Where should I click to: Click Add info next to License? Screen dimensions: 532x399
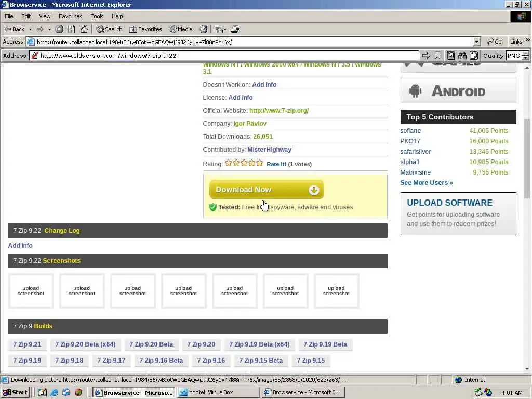point(240,97)
